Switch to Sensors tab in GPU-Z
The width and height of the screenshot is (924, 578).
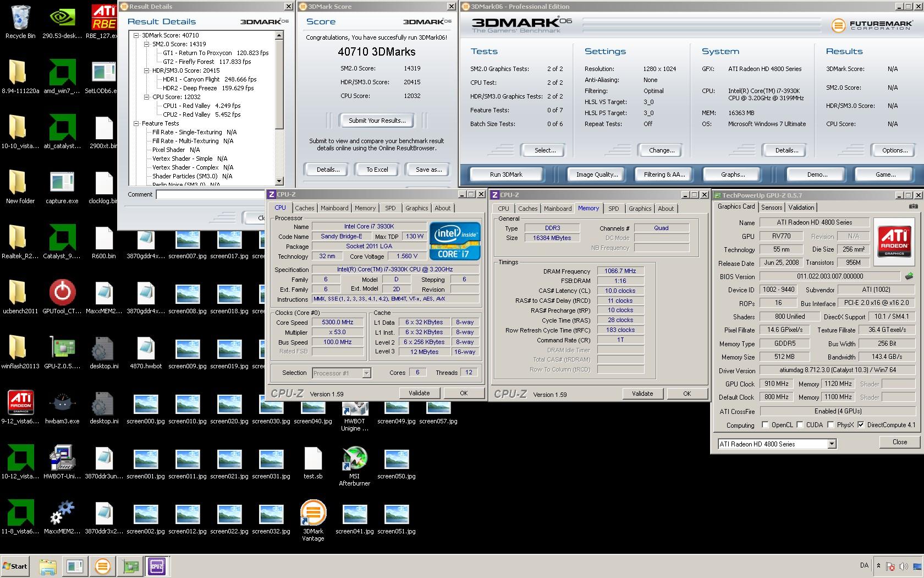771,208
